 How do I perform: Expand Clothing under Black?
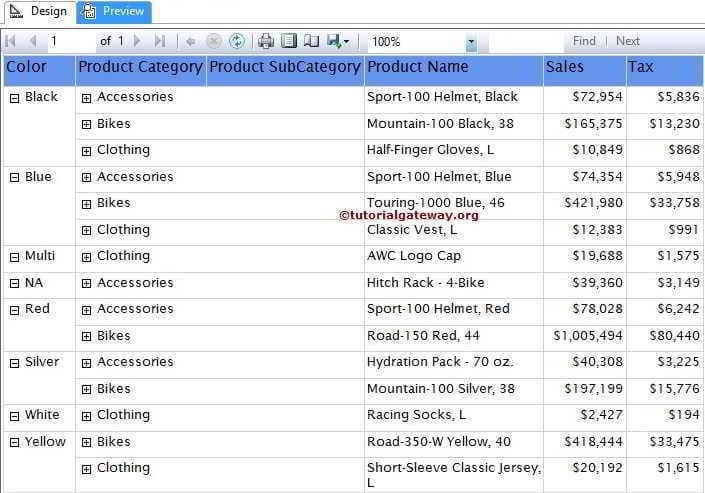[x=86, y=151]
